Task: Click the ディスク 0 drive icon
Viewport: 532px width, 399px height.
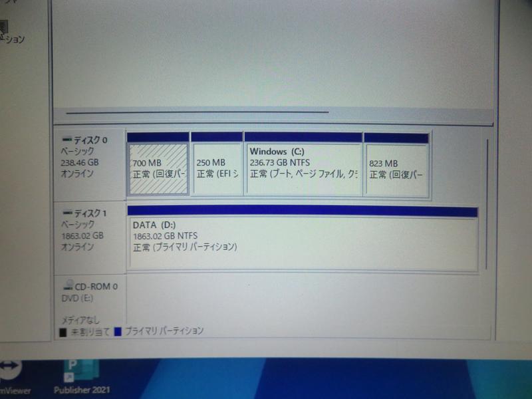Action: 67,140
